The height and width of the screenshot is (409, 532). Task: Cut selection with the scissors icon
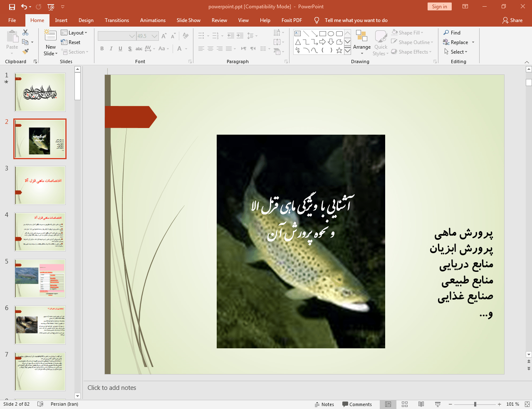(25, 32)
